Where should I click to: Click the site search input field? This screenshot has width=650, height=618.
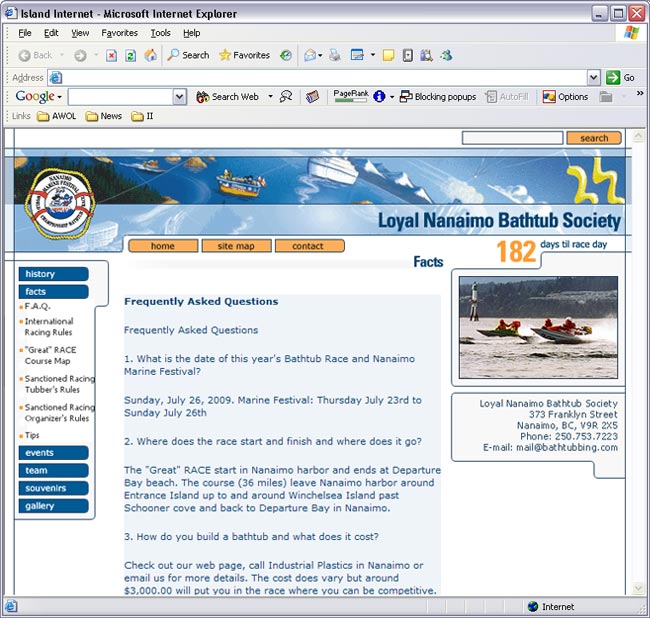512,138
